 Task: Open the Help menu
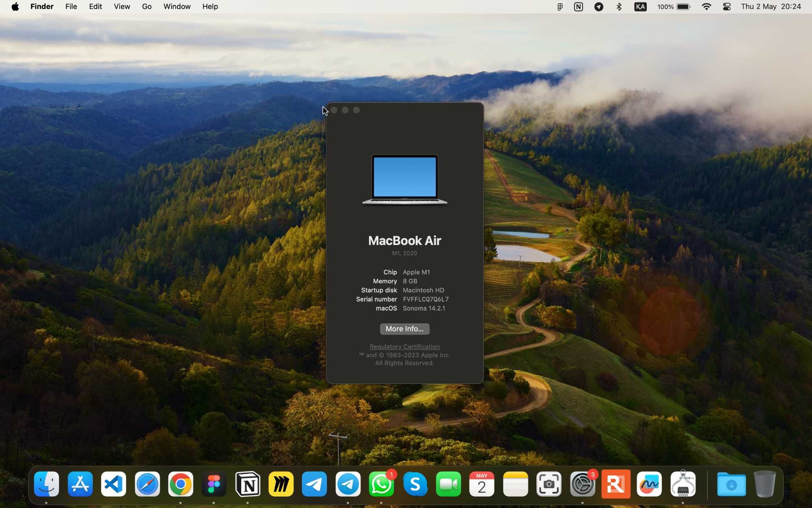[210, 7]
